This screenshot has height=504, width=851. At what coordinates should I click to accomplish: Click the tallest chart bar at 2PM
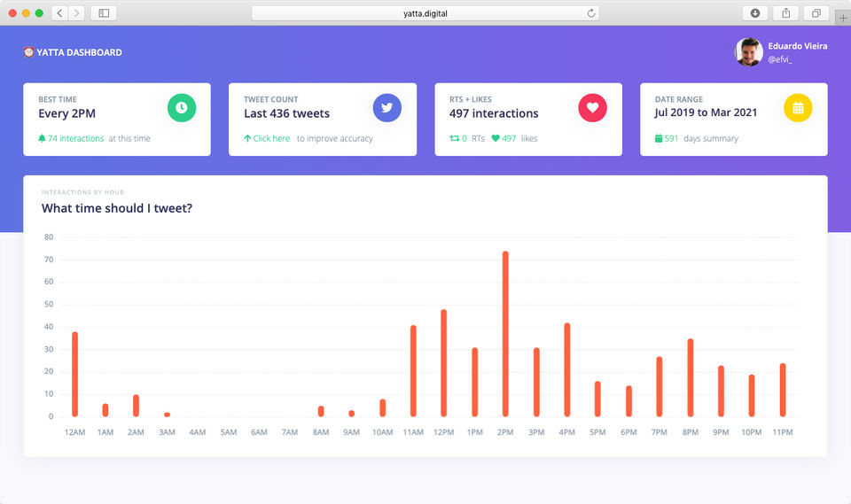(505, 334)
